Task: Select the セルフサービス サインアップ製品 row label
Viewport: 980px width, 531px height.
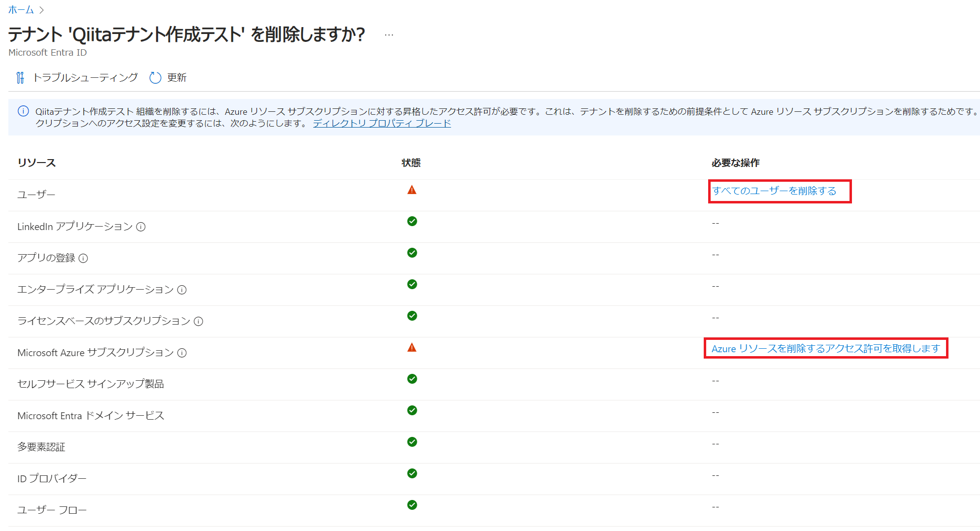Action: (x=91, y=384)
